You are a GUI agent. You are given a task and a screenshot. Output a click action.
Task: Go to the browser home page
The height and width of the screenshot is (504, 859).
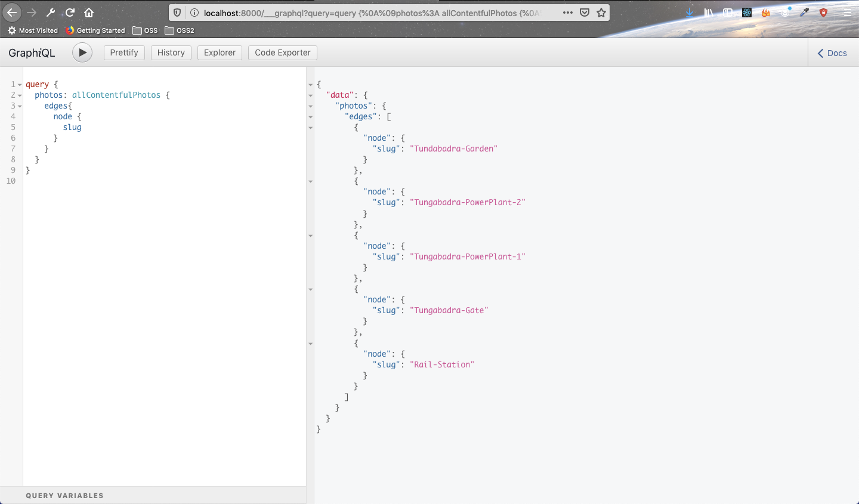(x=89, y=13)
